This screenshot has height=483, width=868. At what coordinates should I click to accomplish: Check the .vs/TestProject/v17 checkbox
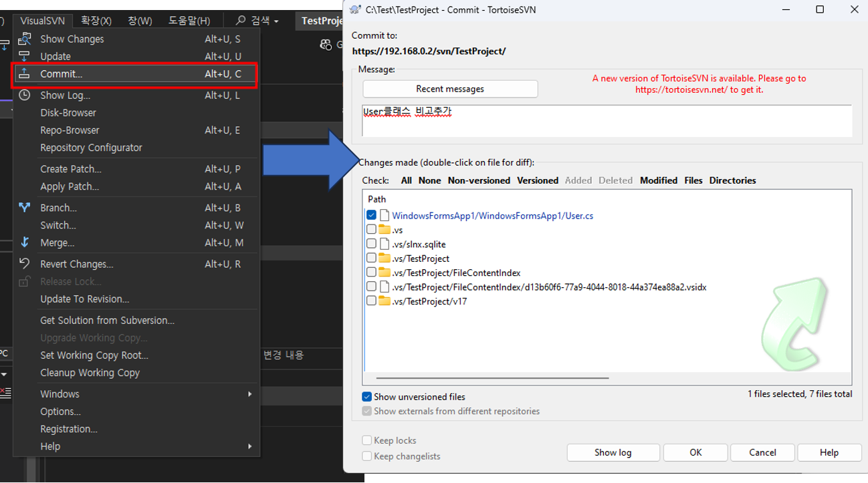(371, 301)
